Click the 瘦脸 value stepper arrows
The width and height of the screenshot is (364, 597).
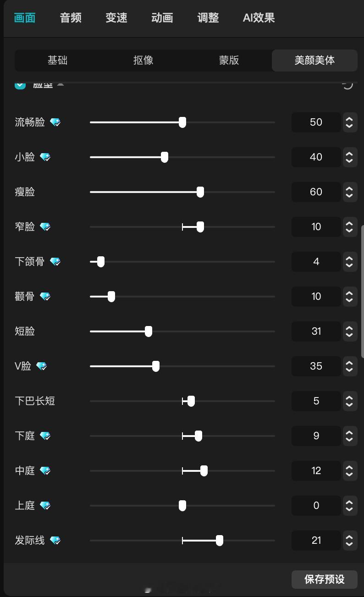[349, 192]
